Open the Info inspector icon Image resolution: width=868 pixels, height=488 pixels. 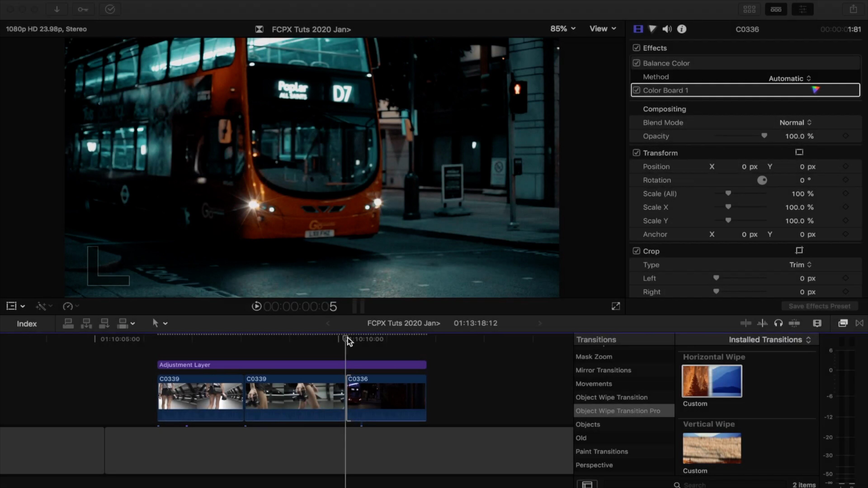coord(682,29)
